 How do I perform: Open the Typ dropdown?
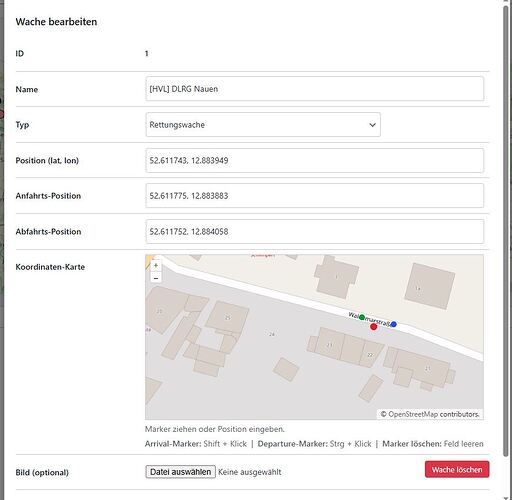(263, 125)
